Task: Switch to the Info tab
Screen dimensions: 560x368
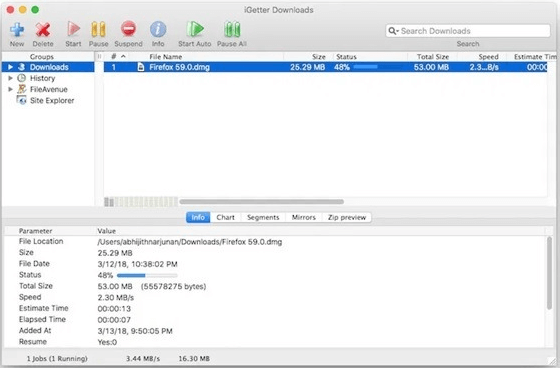Action: (x=198, y=217)
